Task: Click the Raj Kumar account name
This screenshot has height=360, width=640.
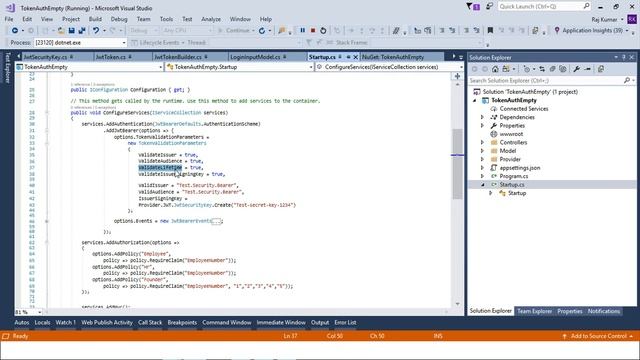Action: 604,20
